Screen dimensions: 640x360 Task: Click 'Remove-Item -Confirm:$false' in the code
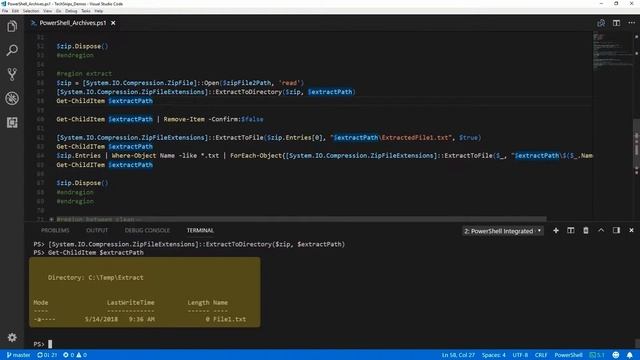213,120
